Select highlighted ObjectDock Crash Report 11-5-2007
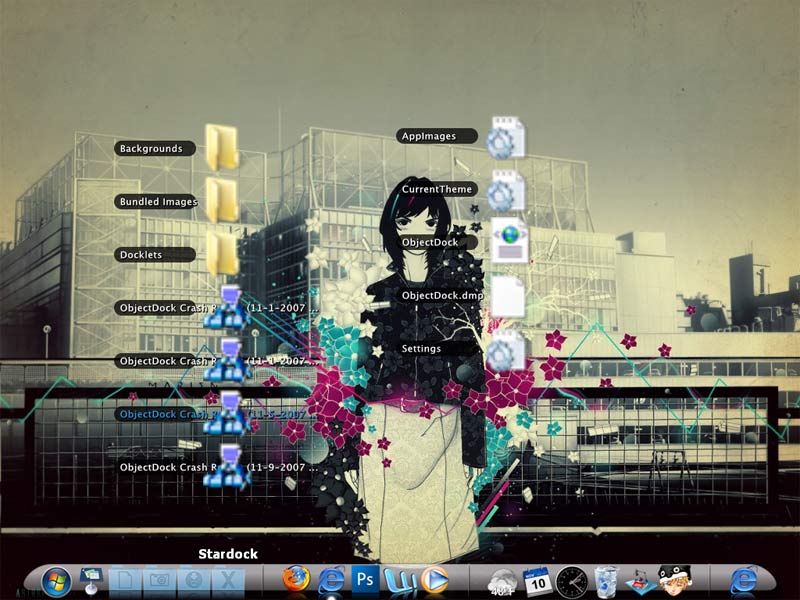800x600 pixels. 218,414
